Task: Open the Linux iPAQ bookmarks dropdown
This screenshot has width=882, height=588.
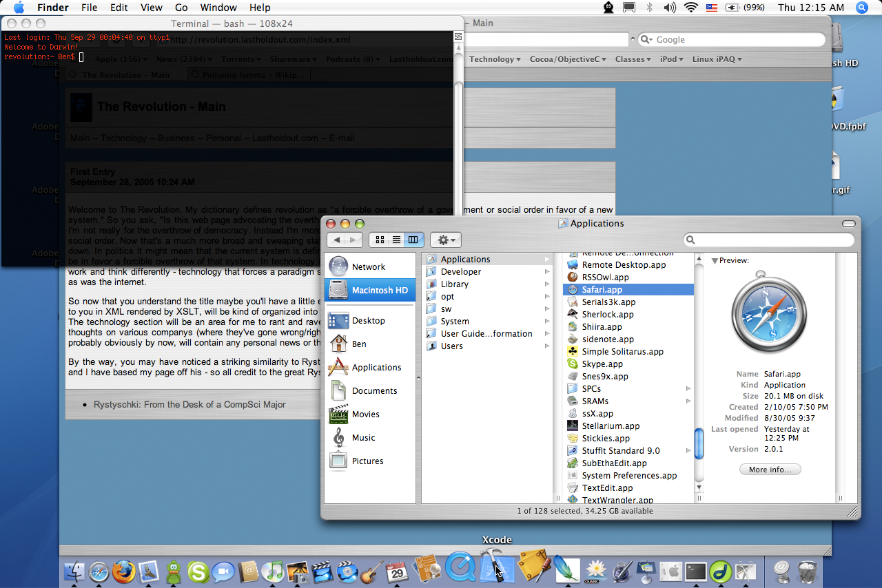Action: coord(717,59)
